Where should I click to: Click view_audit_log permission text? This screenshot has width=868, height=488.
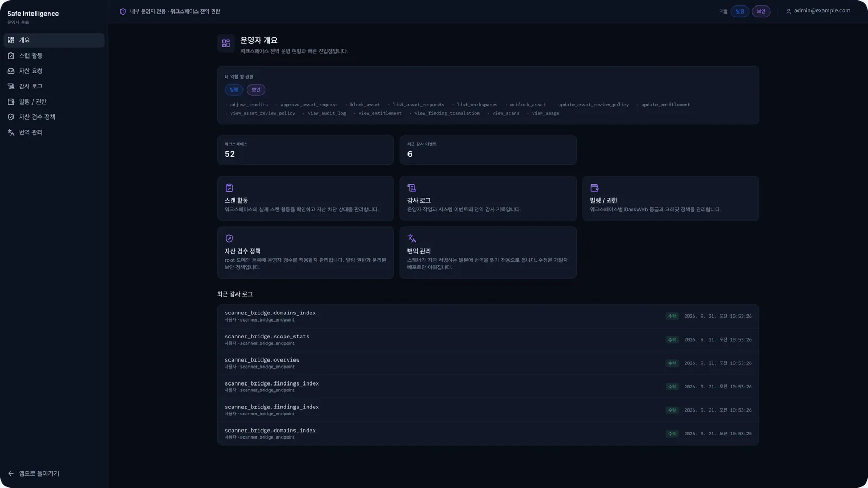point(327,113)
